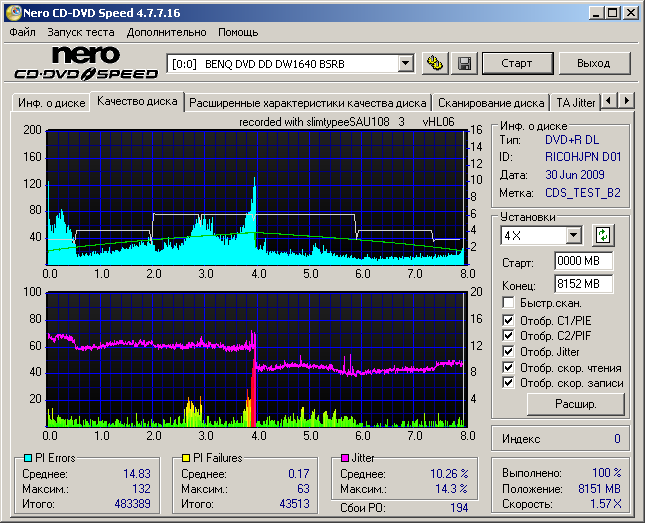Click the Старт button

pos(517,63)
